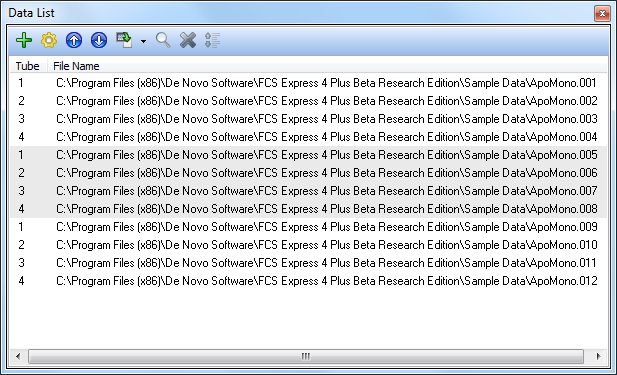
Task: Select the row ending ApoMono.010
Action: tap(308, 245)
